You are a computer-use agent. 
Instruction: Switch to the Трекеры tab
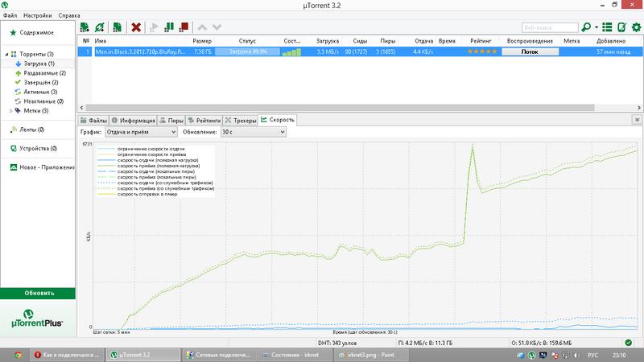coord(240,121)
